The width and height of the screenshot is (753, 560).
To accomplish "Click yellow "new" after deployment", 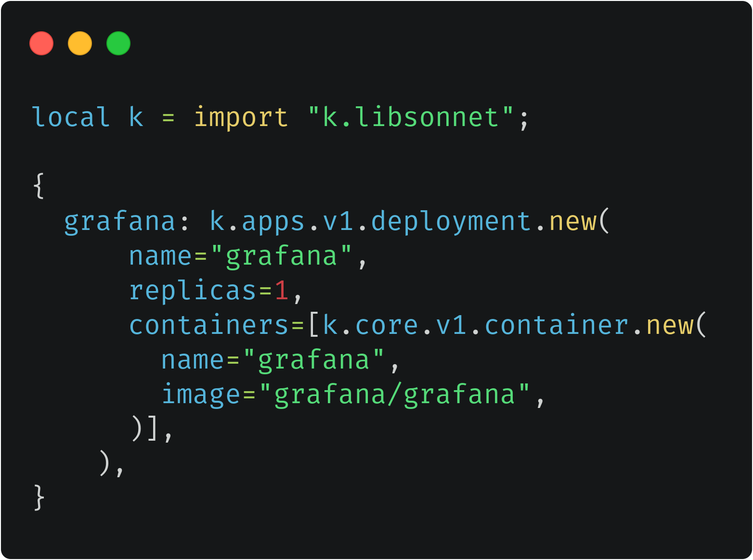I will click(573, 222).
